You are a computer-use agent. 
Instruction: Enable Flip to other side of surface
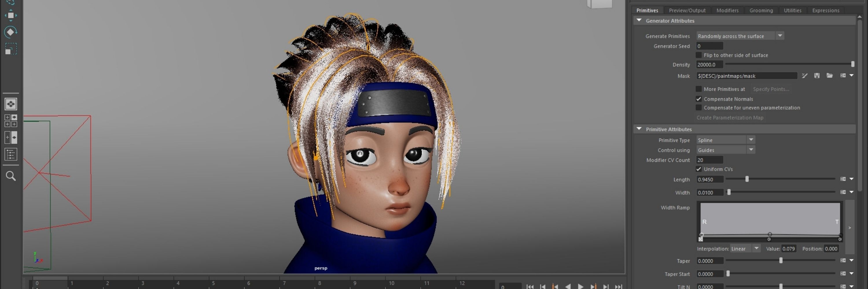[x=698, y=55]
